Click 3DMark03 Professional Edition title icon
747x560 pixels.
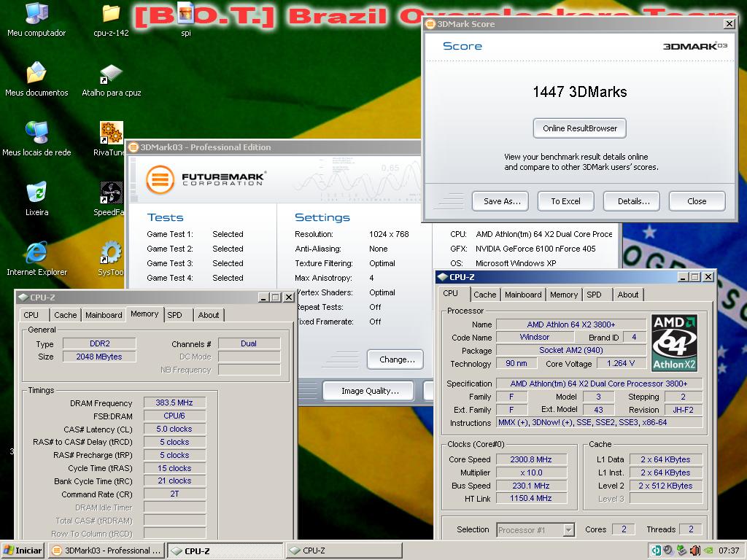point(133,147)
